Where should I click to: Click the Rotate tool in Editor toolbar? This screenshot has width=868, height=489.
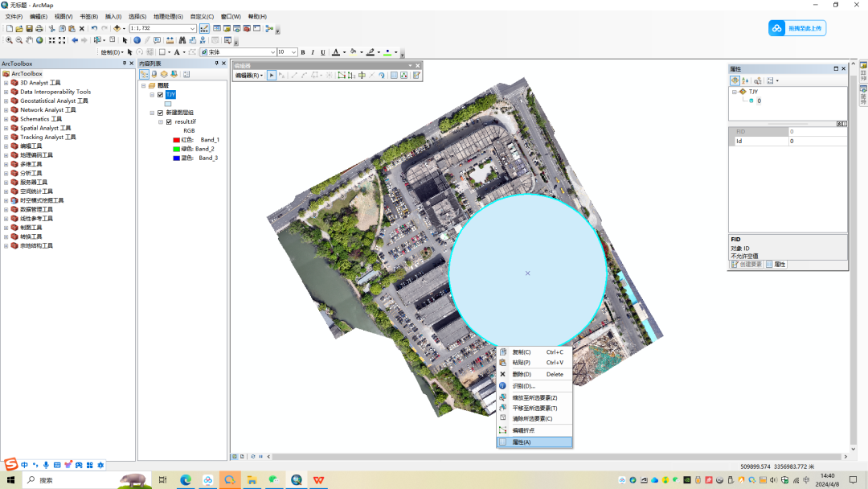[x=382, y=76]
